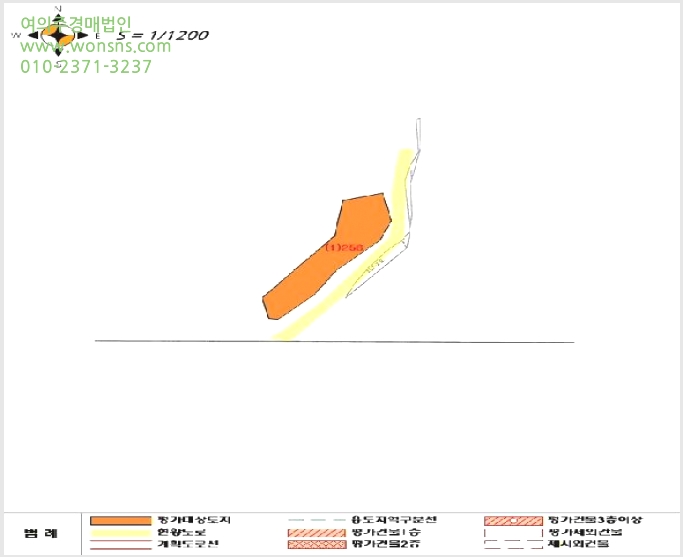Click the yellow 현황도로 legend swatch

(121, 532)
